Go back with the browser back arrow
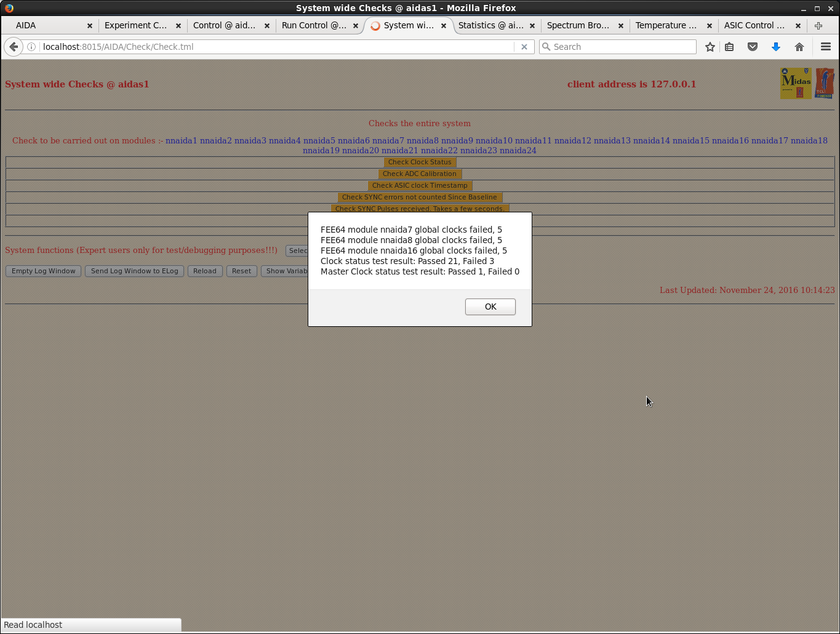840x634 pixels. [14, 47]
